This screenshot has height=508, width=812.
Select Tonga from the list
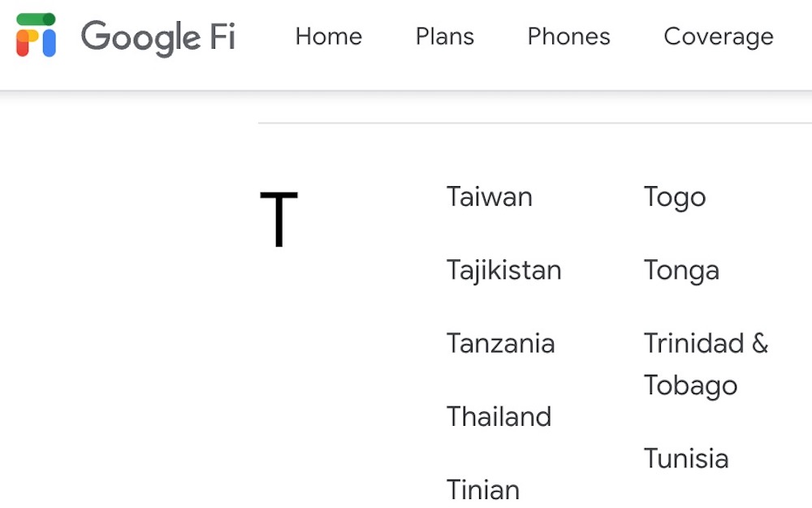(x=681, y=270)
